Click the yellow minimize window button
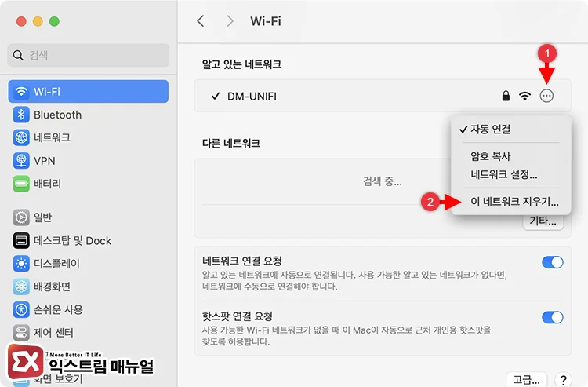This screenshot has width=588, height=387. [38, 21]
